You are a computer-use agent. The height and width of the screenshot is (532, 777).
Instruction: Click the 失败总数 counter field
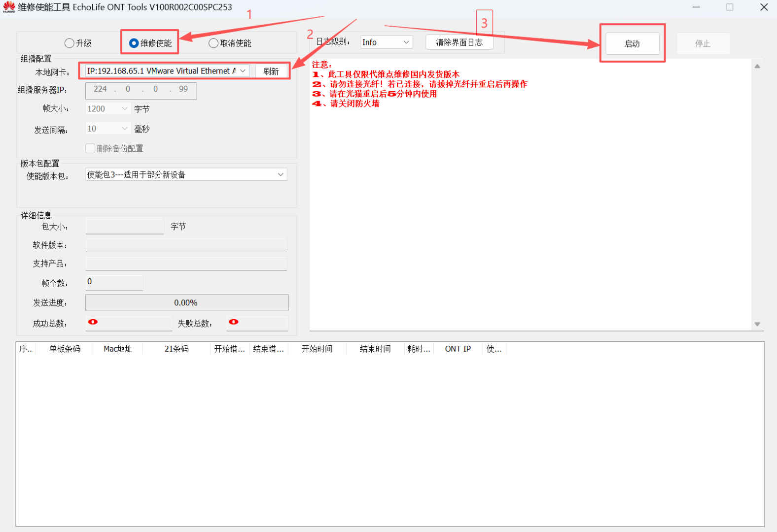coord(257,323)
